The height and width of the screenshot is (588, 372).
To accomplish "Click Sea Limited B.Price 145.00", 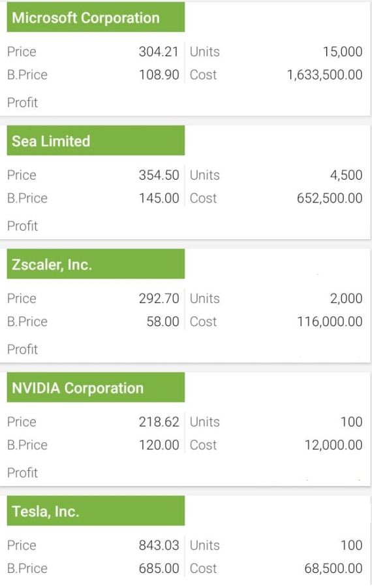I will 159,198.
